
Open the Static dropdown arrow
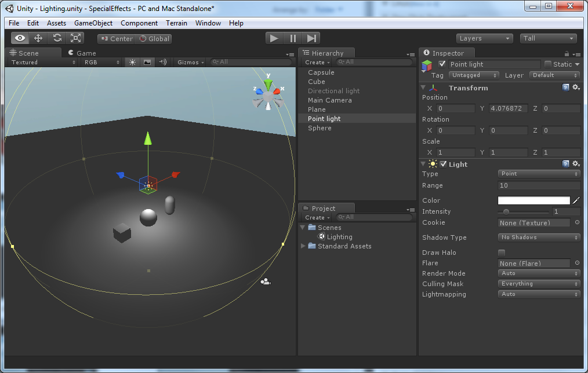(578, 64)
